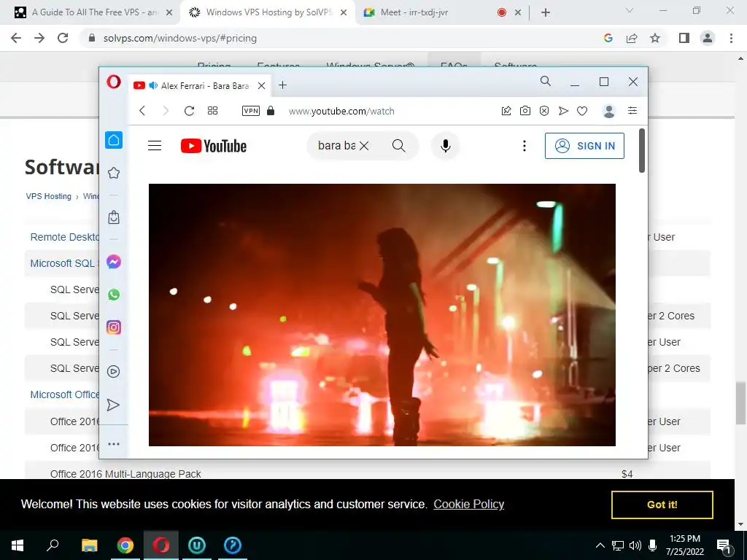This screenshot has height=560, width=747.
Task: Close the Meet - irr-txdj-jvr tab
Action: [518, 13]
